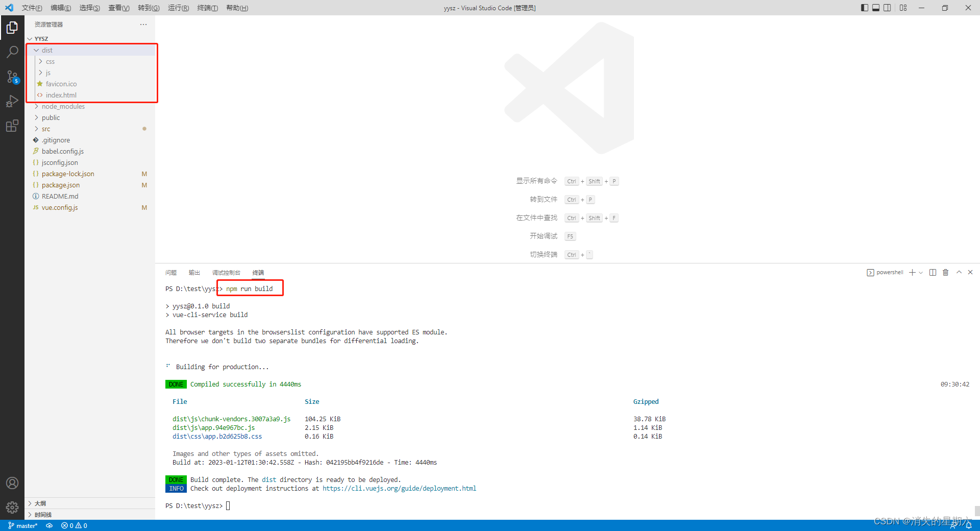Open package.json file
This screenshot has width=980, height=531.
tap(90, 185)
